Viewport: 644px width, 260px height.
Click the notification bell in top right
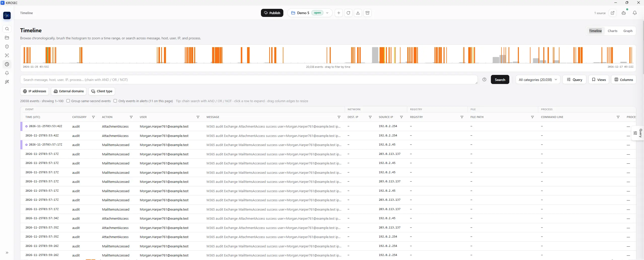(635, 13)
